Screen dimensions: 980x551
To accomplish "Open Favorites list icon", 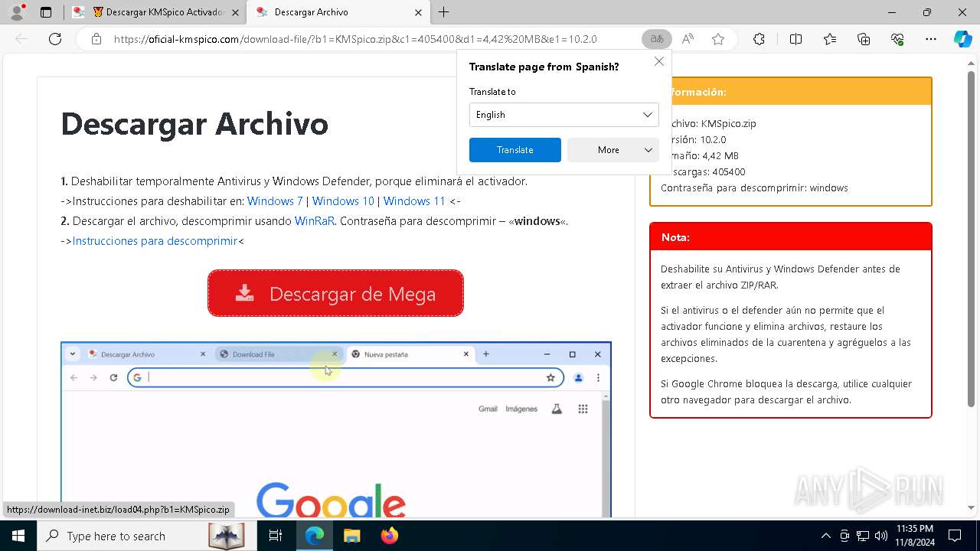I will [830, 39].
